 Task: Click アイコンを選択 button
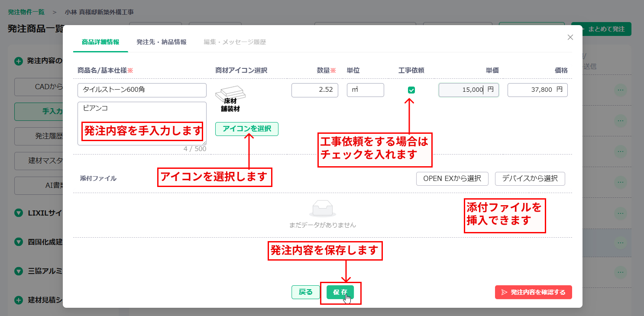247,129
